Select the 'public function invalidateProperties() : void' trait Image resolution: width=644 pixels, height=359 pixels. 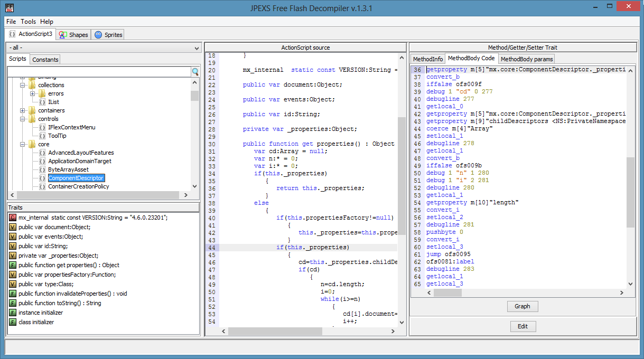click(73, 294)
